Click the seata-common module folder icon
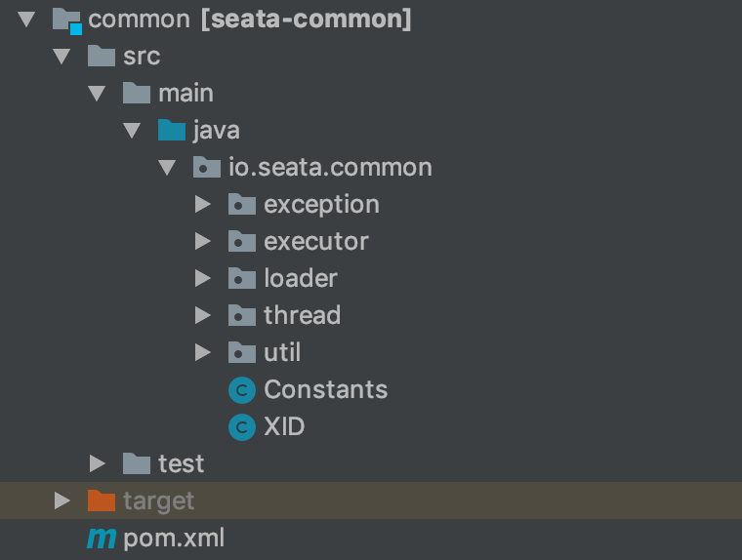The width and height of the screenshot is (742, 560). tap(65, 19)
